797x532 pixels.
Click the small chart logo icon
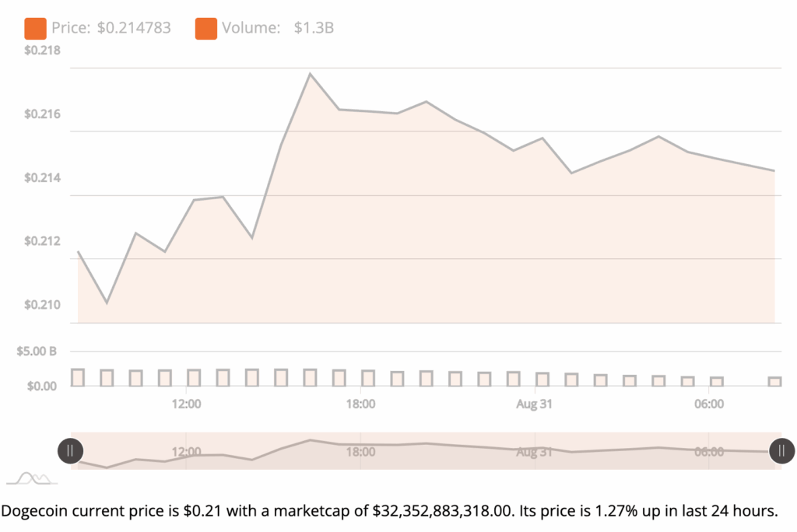pos(32,477)
